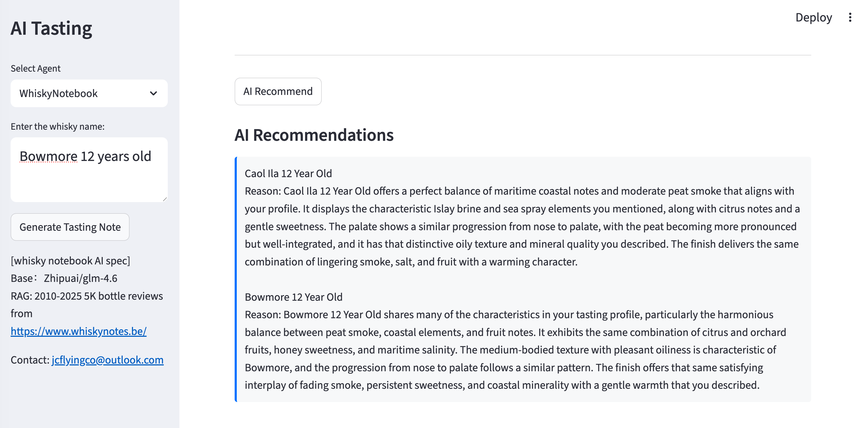Click the Generate Tasting Note button
868x428 pixels.
tap(70, 227)
